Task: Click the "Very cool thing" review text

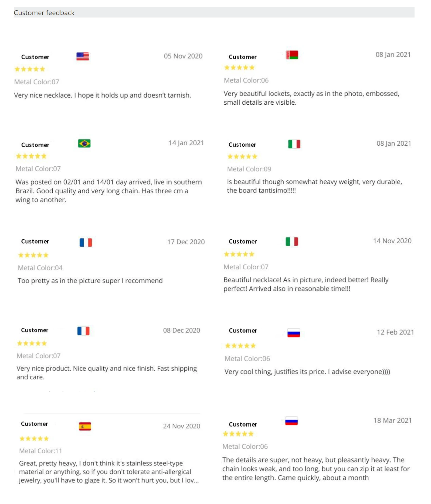Action: [x=307, y=372]
